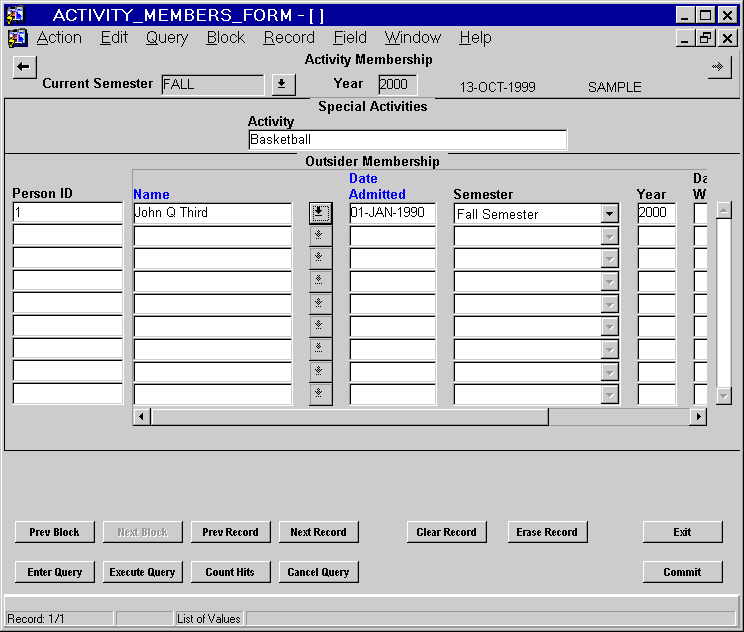Click the vertical scrollbar down arrow
The image size is (744, 632).
[724, 396]
